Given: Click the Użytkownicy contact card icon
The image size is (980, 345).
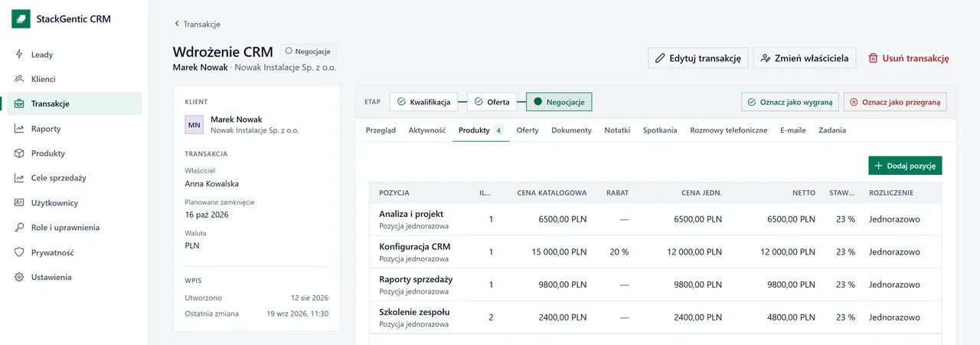Looking at the screenshot, I should point(19,203).
